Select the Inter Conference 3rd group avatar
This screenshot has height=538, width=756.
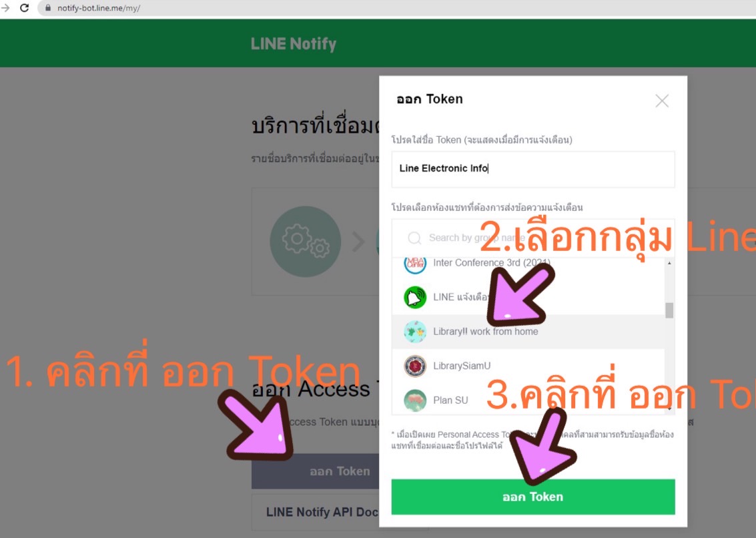coord(414,264)
